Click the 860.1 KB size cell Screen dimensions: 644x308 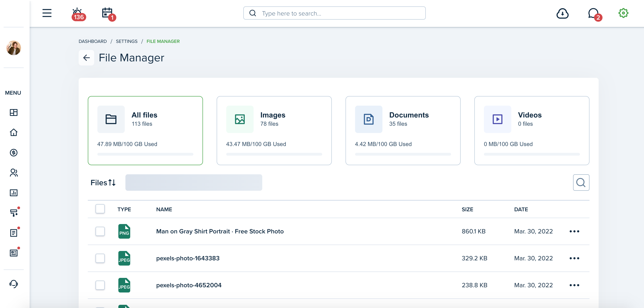[x=473, y=231]
